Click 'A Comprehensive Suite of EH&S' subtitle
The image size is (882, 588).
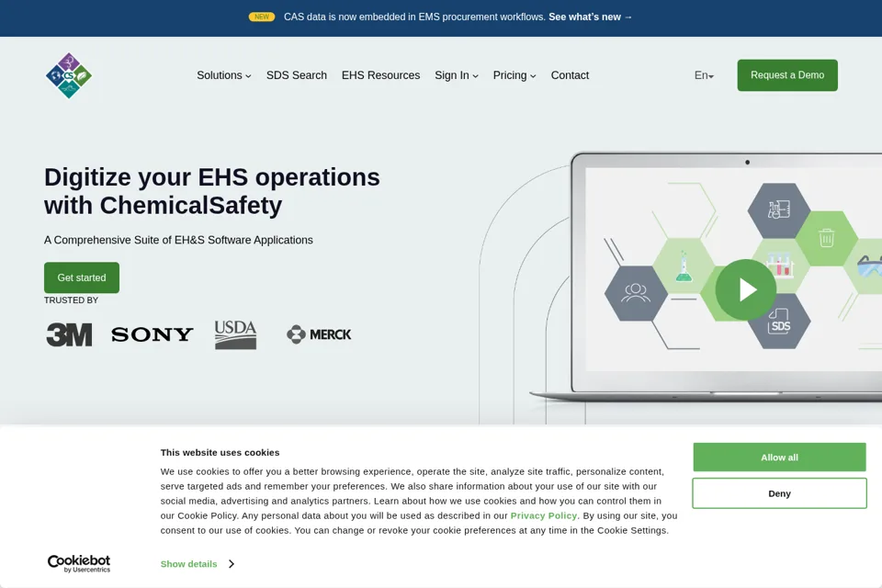pos(178,240)
